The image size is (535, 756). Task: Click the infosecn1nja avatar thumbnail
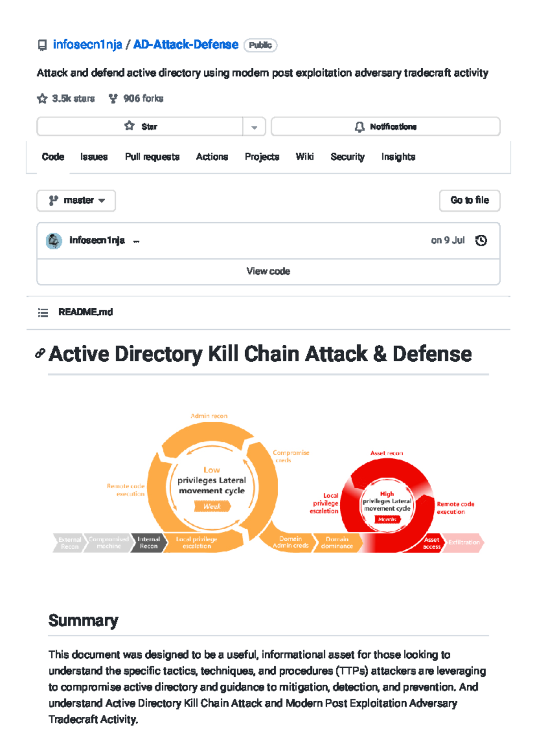(53, 240)
